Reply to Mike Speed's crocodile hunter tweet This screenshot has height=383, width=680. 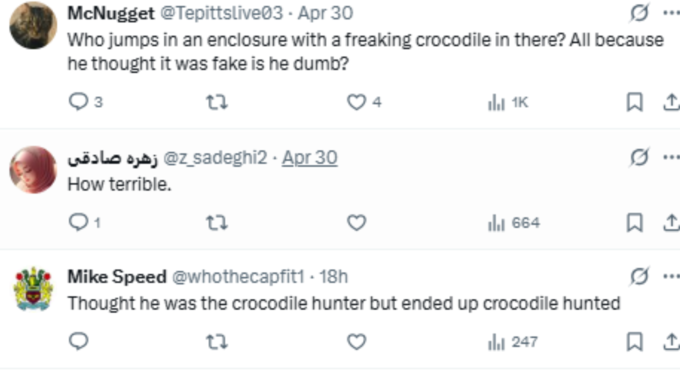coord(78,341)
